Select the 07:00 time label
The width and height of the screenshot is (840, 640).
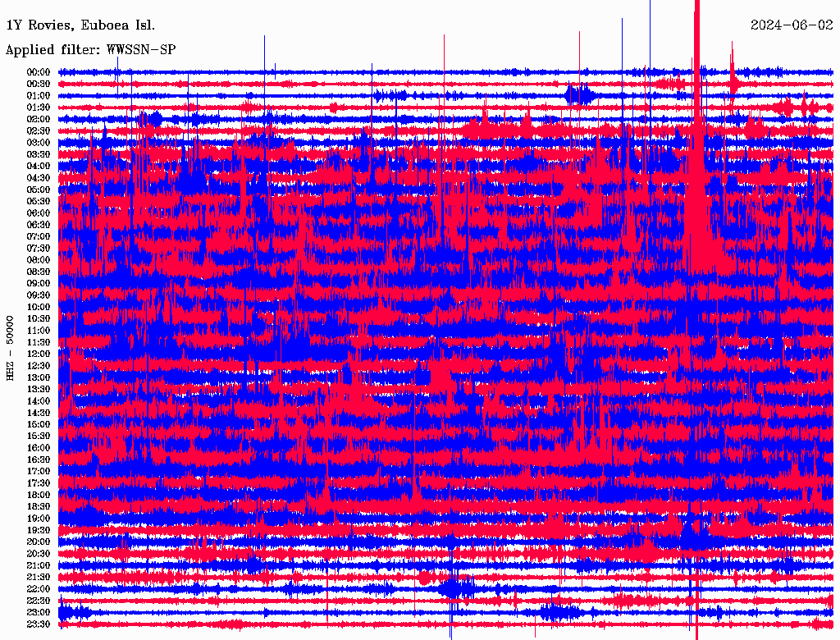(39, 236)
